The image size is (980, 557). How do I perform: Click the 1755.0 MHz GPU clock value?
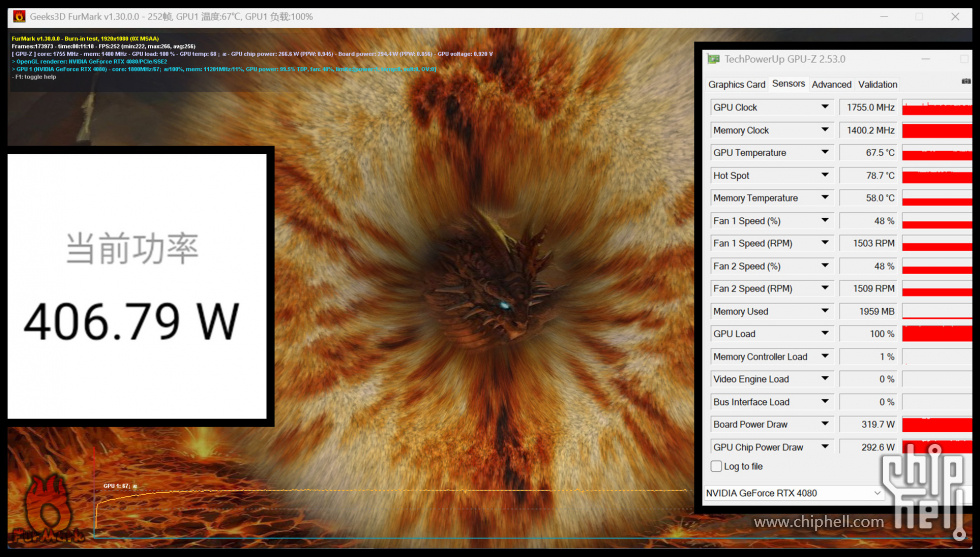869,108
